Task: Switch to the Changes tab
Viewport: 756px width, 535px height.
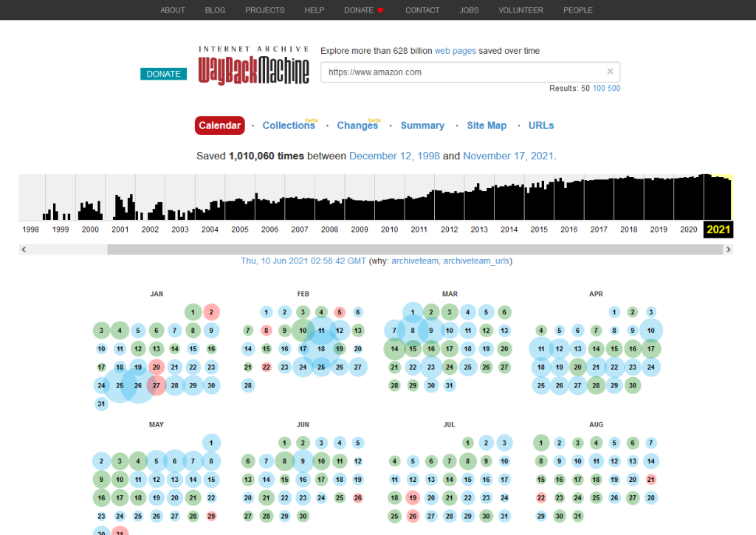Action: [x=357, y=125]
